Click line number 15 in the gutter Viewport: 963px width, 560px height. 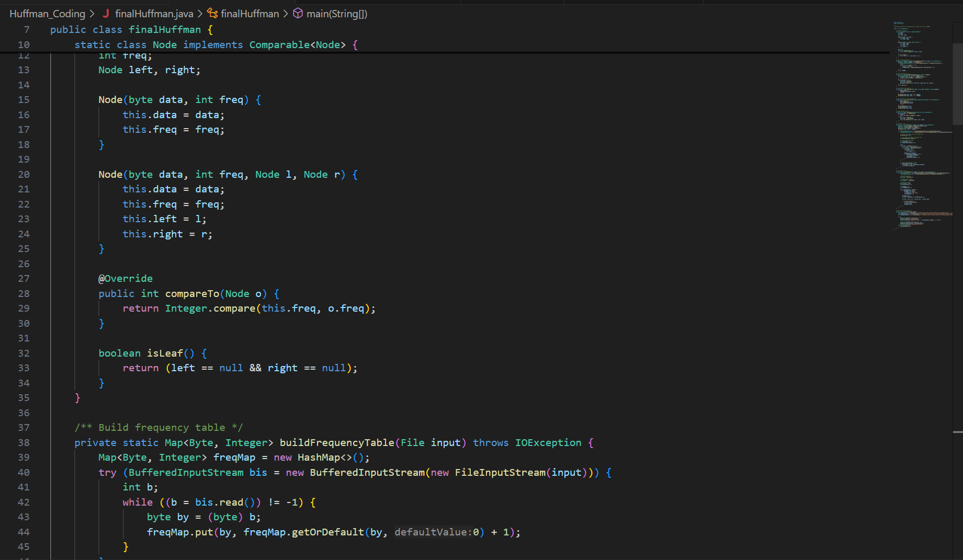click(x=24, y=100)
